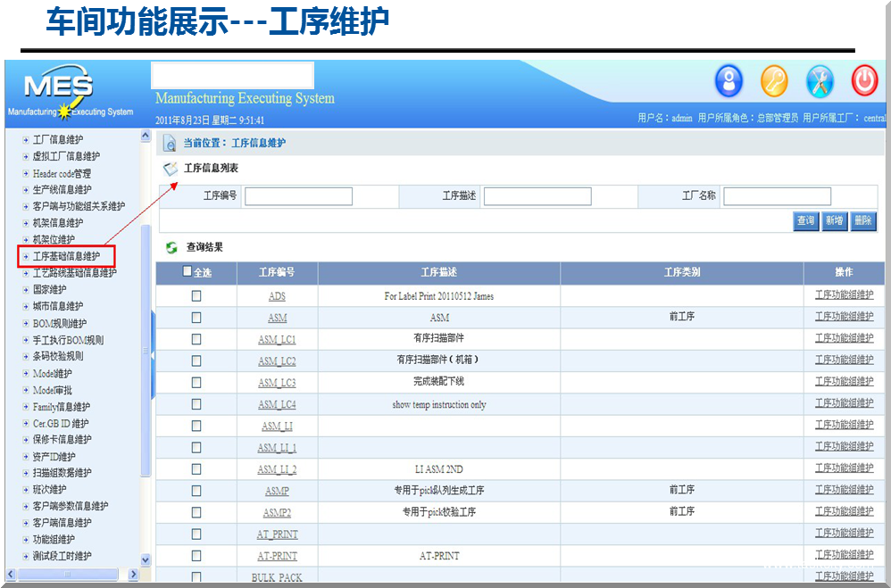The image size is (891, 588).
Task: Check the checkbox for the ADS row
Action: [x=196, y=296]
